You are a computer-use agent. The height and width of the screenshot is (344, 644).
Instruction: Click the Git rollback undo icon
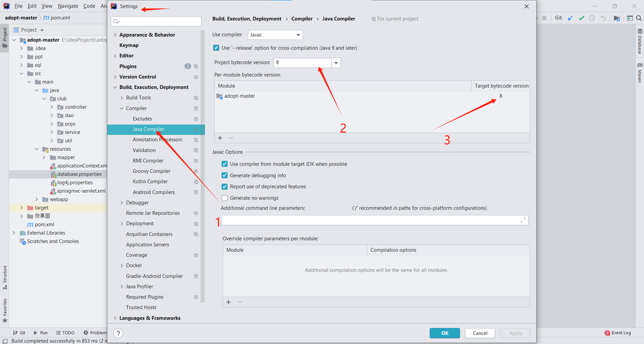(x=603, y=18)
